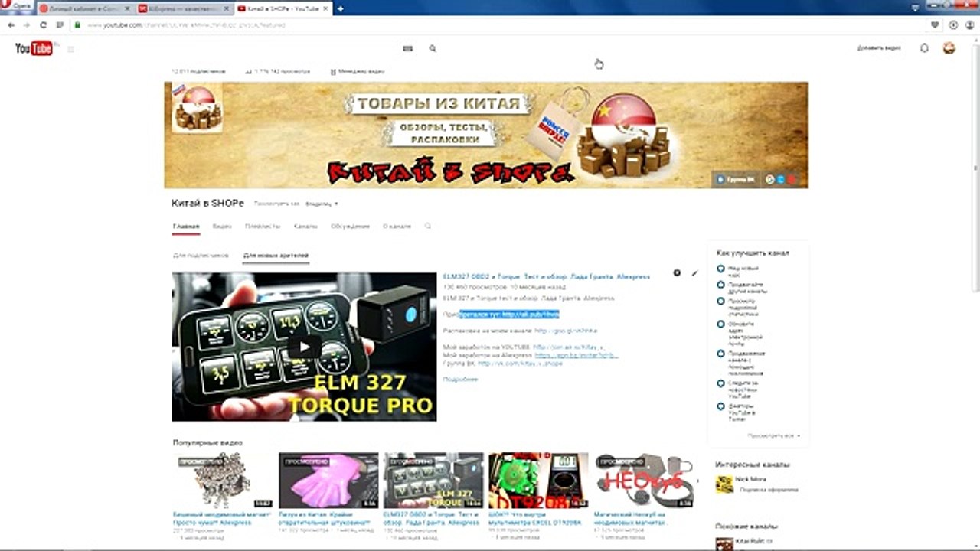
Task: Open the pink gel video thumbnail
Action: (328, 481)
